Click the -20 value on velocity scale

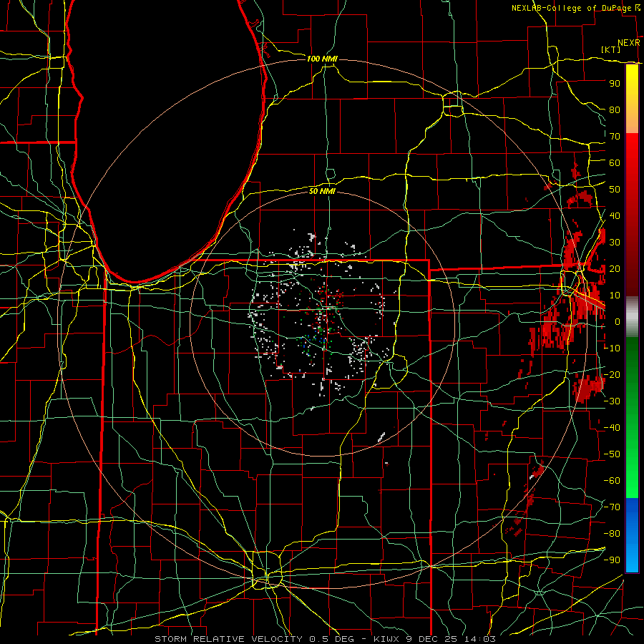612,374
